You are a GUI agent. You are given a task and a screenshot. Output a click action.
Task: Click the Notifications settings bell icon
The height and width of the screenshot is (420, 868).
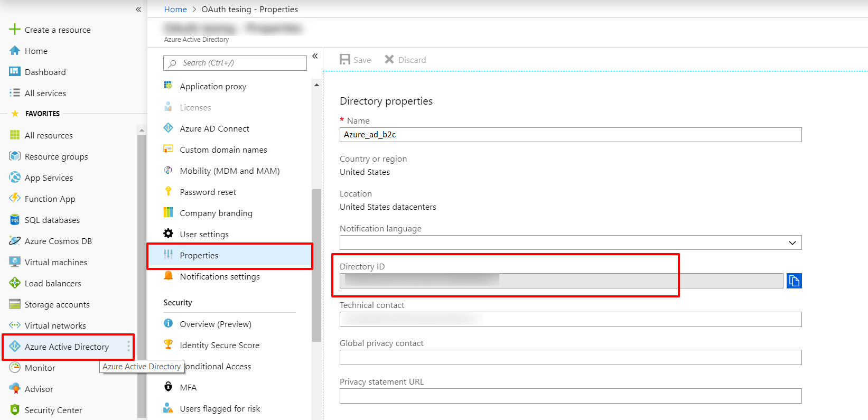click(x=168, y=276)
